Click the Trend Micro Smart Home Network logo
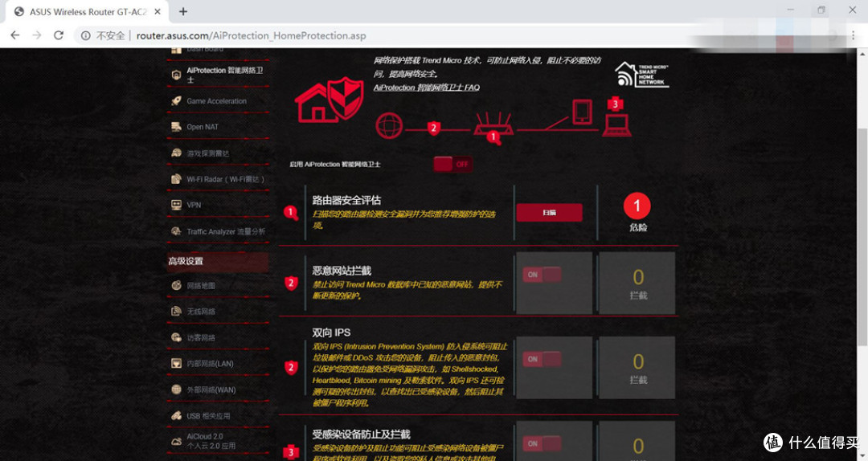 (642, 74)
